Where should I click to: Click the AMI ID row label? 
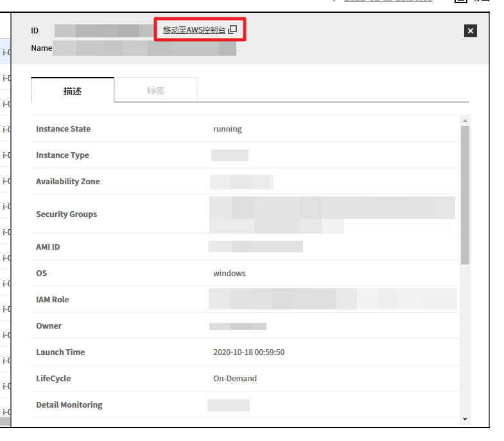48,247
